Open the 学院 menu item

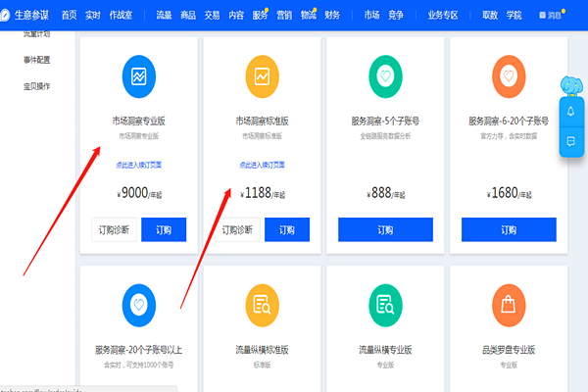[x=514, y=15]
